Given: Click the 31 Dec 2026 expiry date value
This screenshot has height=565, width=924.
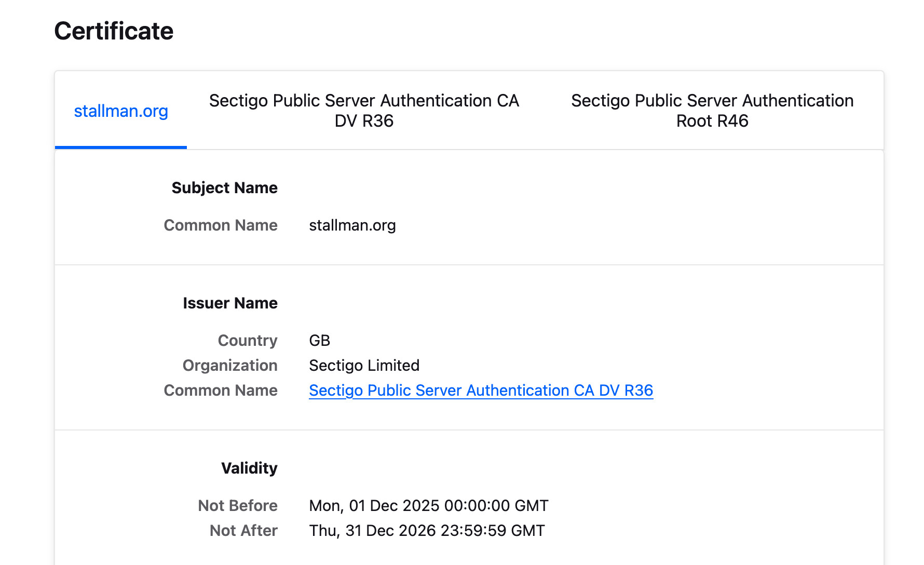Looking at the screenshot, I should tap(427, 530).
